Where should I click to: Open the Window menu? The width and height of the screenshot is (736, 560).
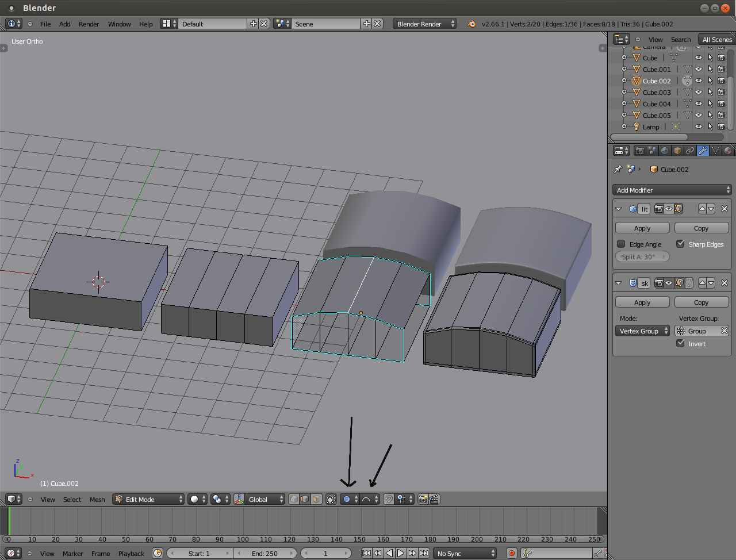click(119, 24)
